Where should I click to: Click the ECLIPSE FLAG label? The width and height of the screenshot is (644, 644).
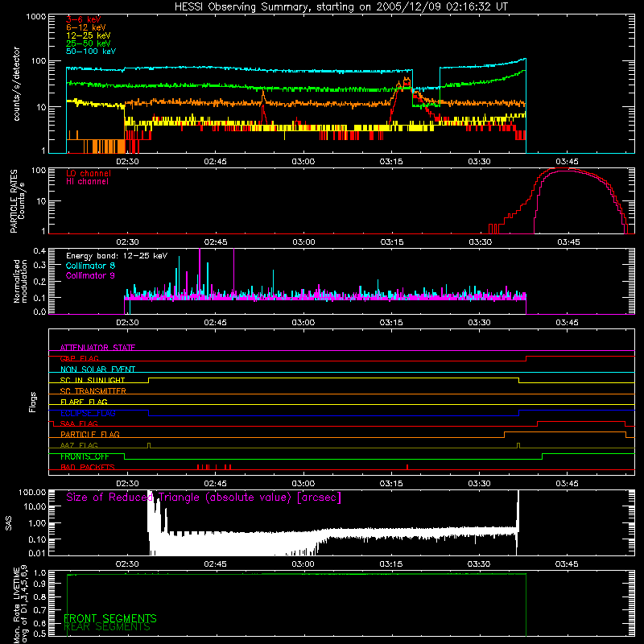[88, 413]
